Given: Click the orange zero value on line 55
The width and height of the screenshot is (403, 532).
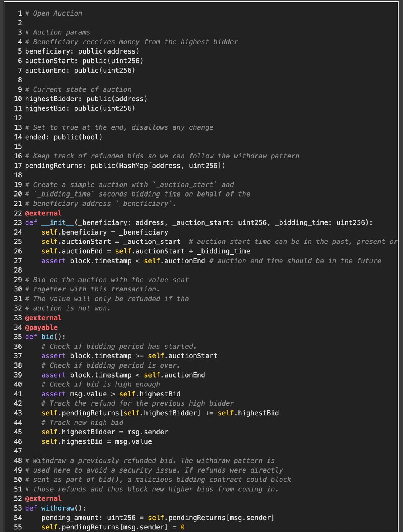Looking at the screenshot, I should point(182,527).
